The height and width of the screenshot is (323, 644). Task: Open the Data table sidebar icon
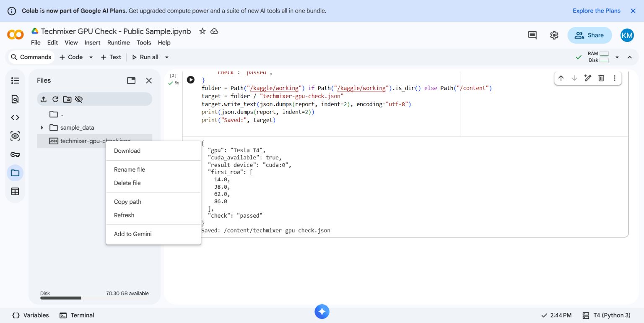coord(15,191)
